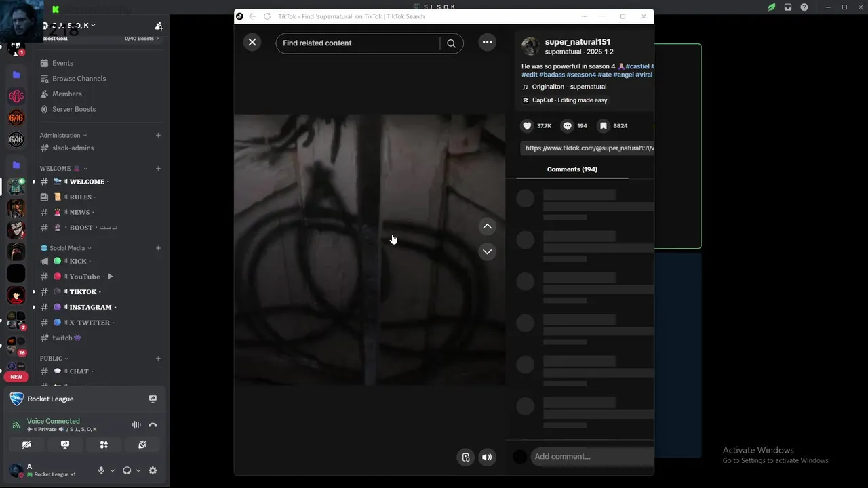Click the NEW unread pill in server list
Image resolution: width=868 pixels, height=488 pixels.
(x=16, y=377)
